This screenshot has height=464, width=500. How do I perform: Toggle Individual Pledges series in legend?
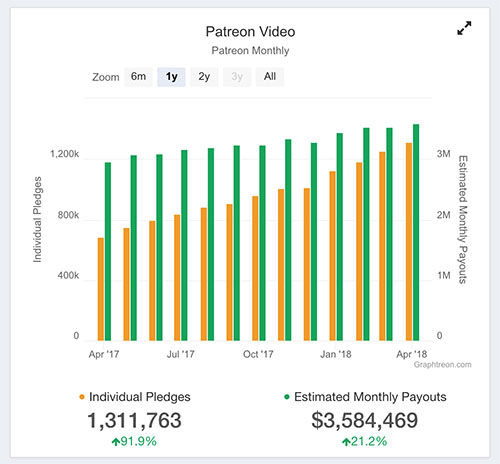click(135, 397)
